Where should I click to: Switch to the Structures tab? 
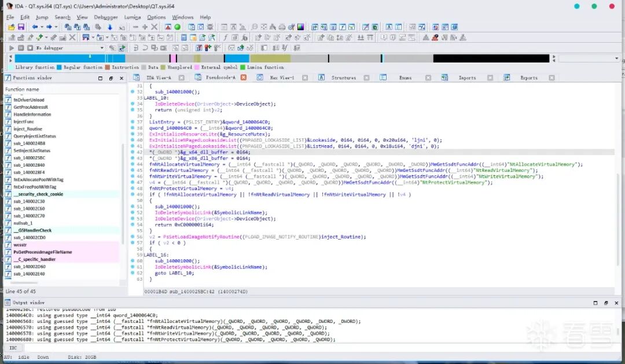point(344,78)
